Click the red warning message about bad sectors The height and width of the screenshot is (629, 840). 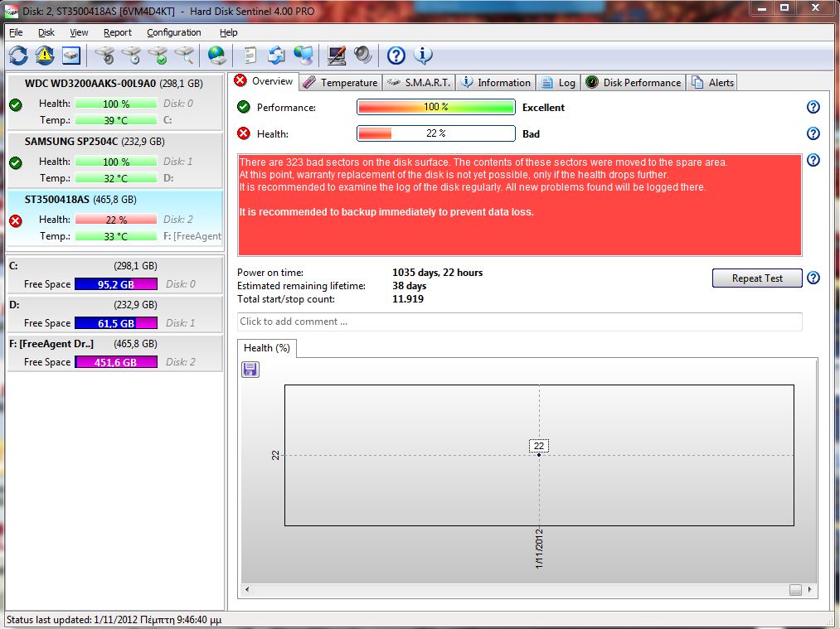(520, 205)
